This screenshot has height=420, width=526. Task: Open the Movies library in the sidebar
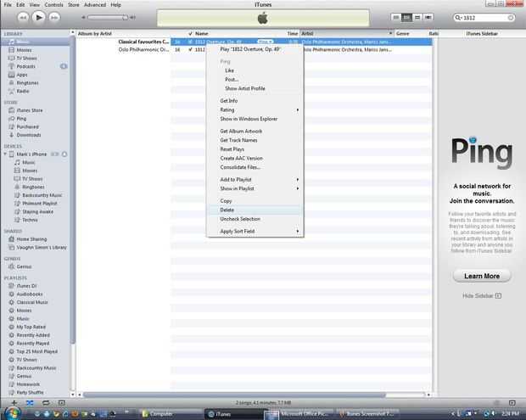tap(24, 50)
